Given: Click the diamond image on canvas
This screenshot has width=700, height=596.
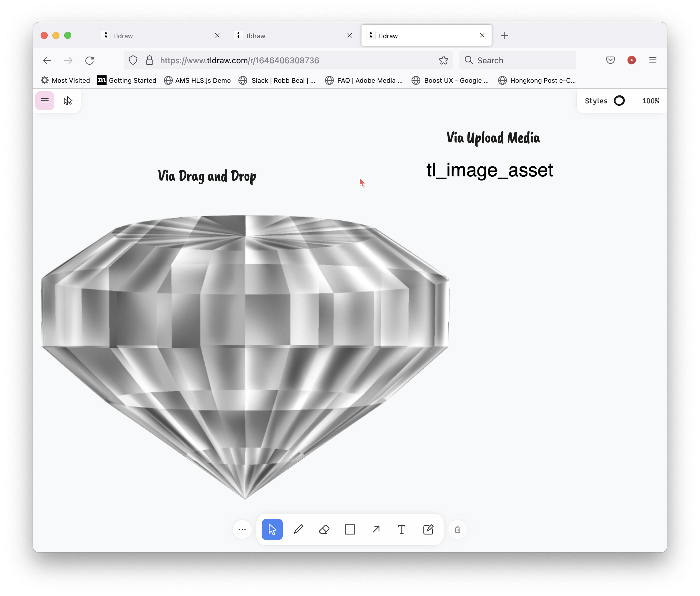Looking at the screenshot, I should [x=245, y=338].
